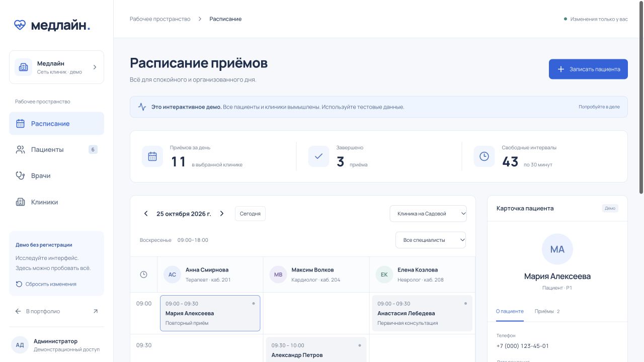Go to next day arrow
The height and width of the screenshot is (362, 644).
click(222, 214)
